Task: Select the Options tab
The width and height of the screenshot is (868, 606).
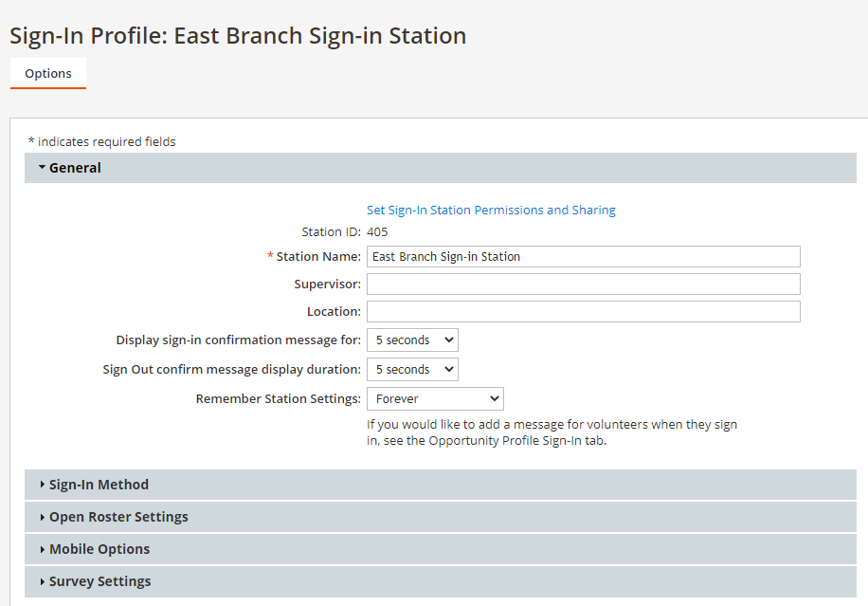Action: coord(47,73)
